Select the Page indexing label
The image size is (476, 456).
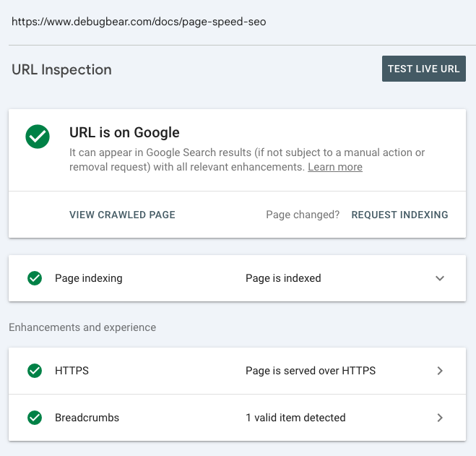(x=89, y=278)
